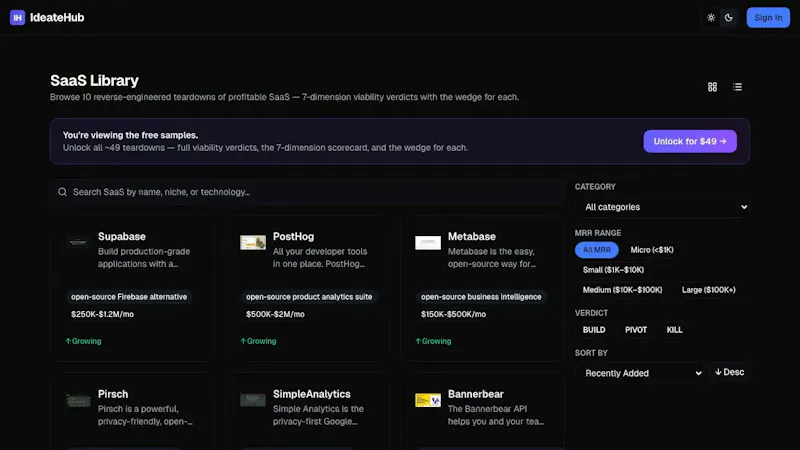Click PostHog description "All your developer tools"
Screen dimensions: 800x450
point(320,252)
